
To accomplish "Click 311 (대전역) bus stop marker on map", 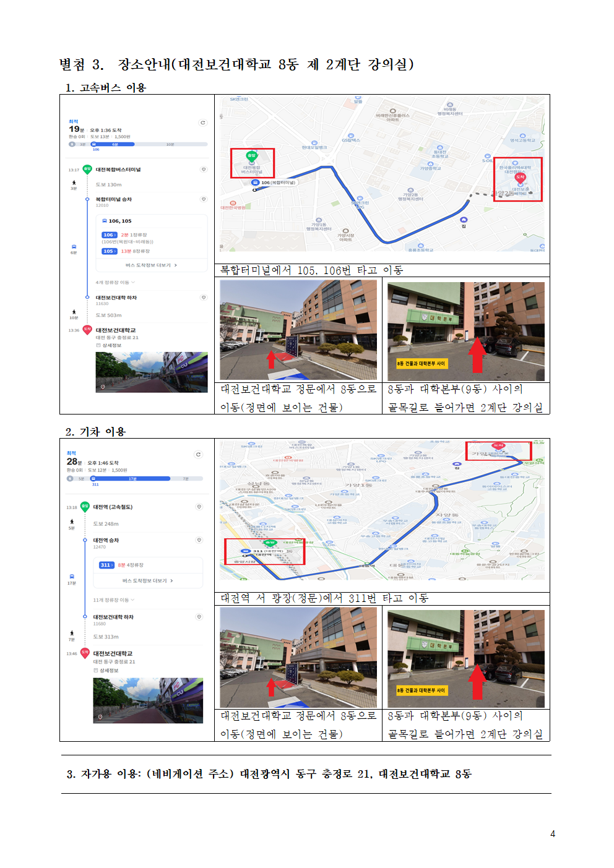I will point(245,551).
